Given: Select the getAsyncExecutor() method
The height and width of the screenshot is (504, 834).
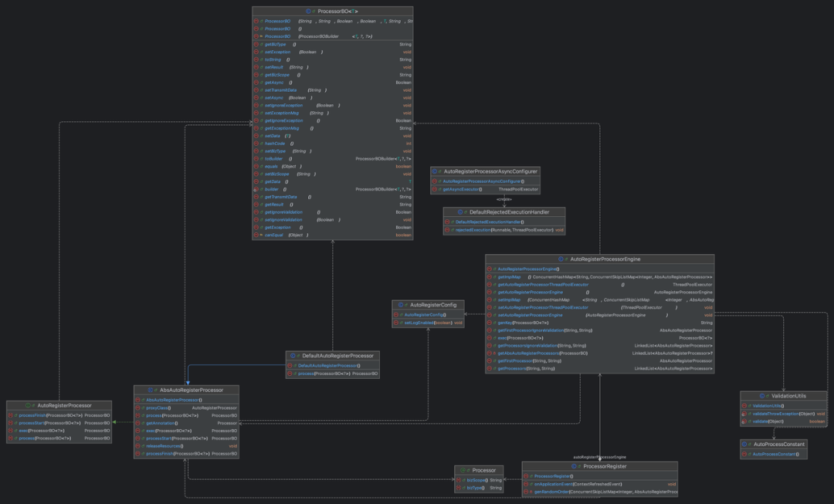Looking at the screenshot, I should pyautogui.click(x=485, y=189).
